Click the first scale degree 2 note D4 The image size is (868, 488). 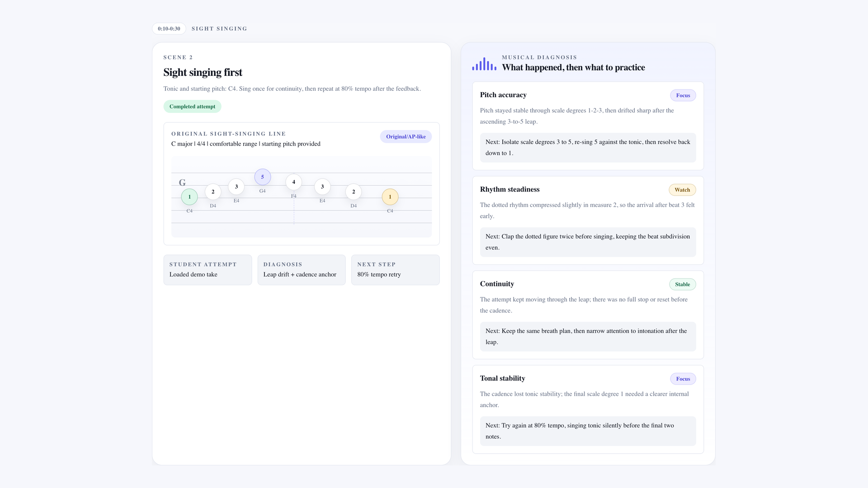[x=213, y=192]
